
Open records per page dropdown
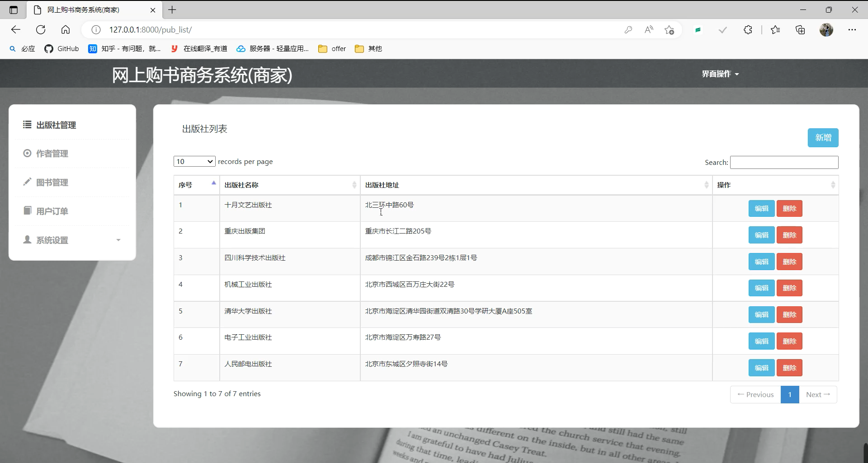pos(194,161)
